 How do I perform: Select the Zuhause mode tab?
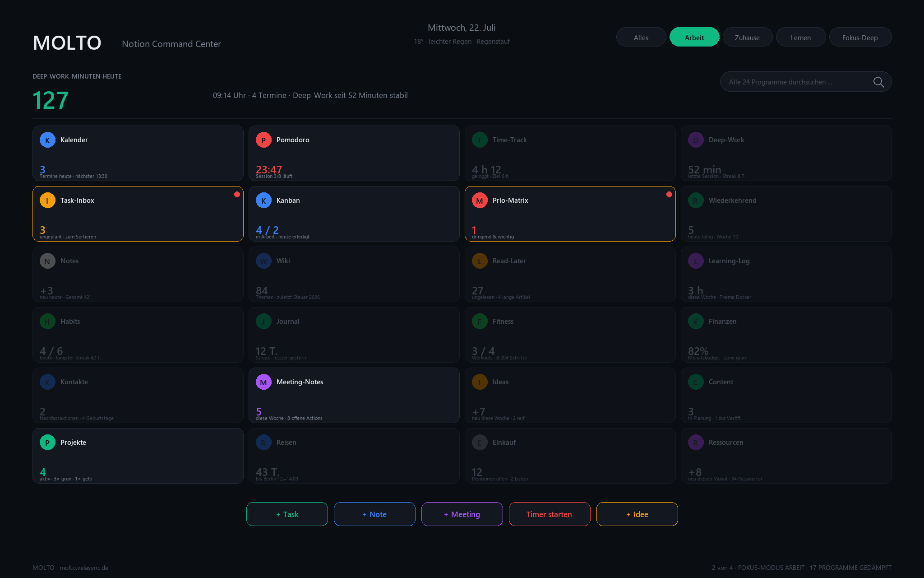(748, 37)
